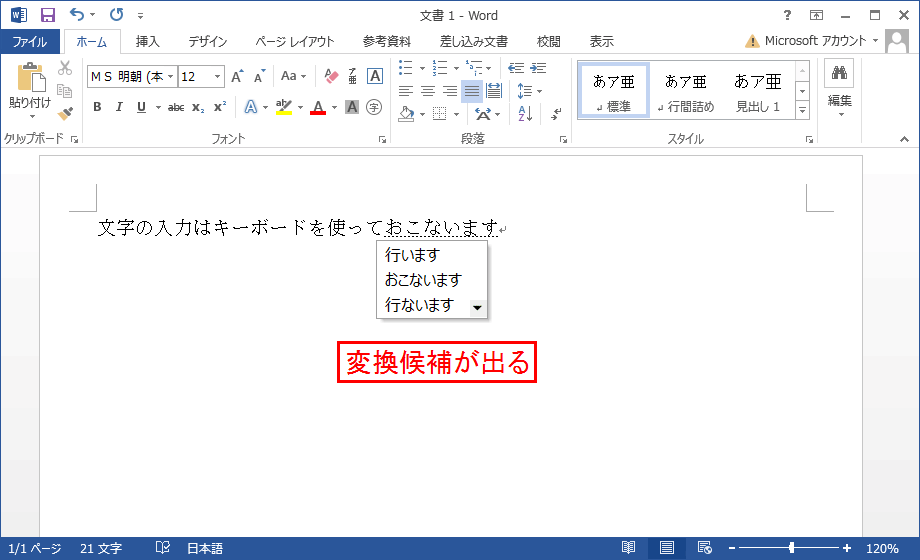Apply strikethrough formatting
Image resolution: width=920 pixels, height=560 pixels.
click(x=175, y=107)
